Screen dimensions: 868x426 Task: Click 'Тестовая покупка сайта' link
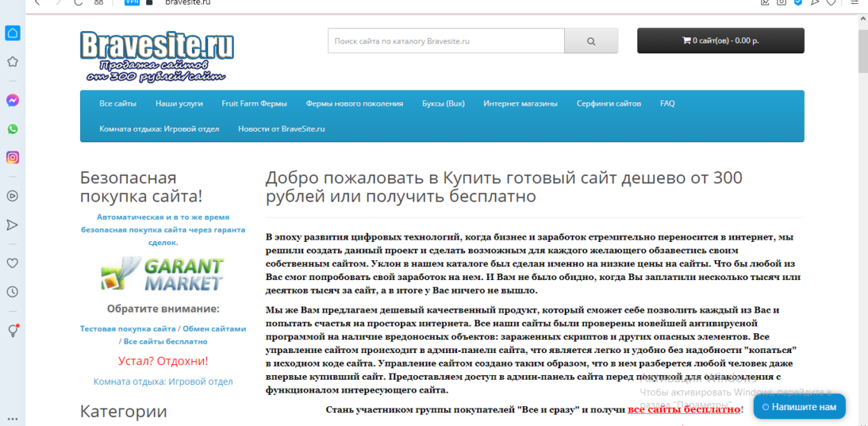[128, 329]
